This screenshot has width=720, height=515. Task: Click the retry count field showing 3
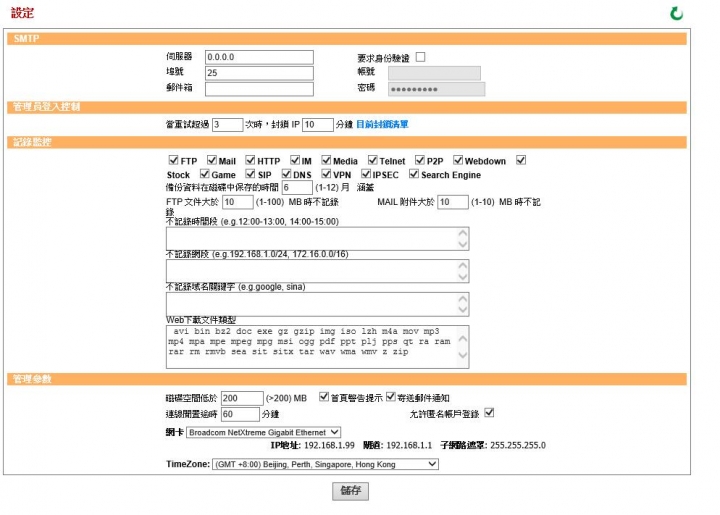[227, 124]
